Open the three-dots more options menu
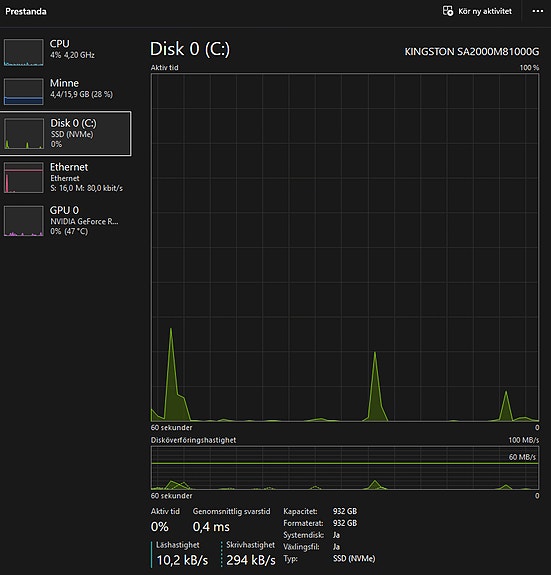 537,11
